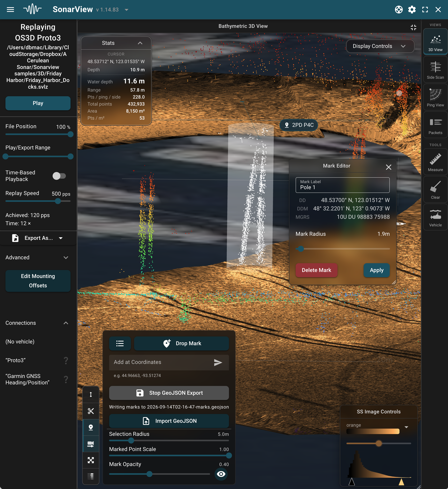Click vertical scale arrow tool icon
The height and width of the screenshot is (489, 448).
[x=91, y=394]
